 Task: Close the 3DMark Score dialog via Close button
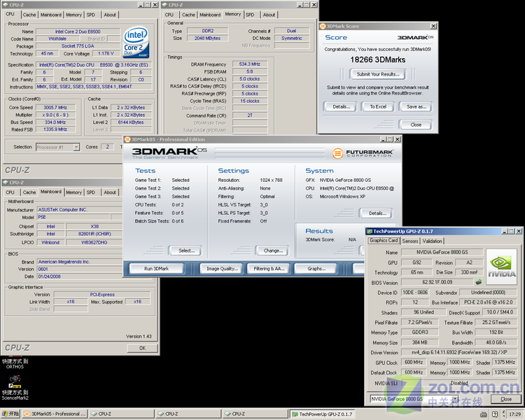416,125
